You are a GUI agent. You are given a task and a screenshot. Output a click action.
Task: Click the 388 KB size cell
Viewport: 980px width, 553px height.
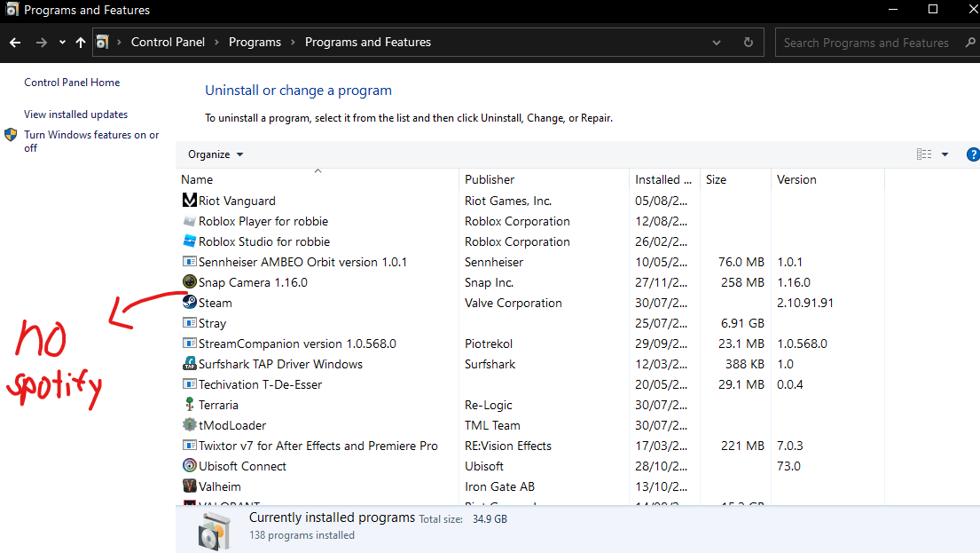745,364
